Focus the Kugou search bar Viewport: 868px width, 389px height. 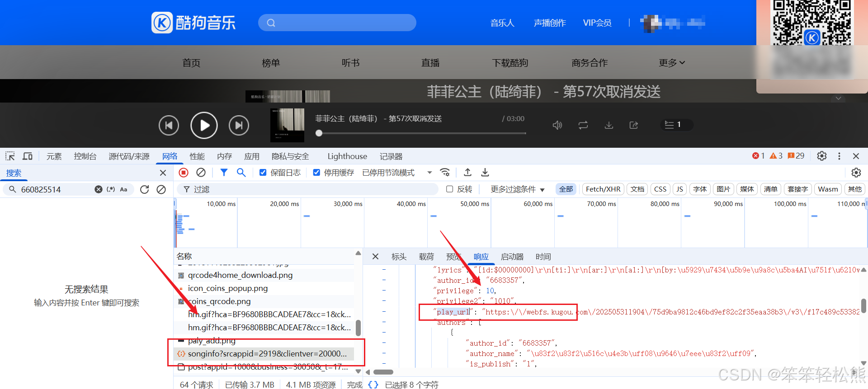point(337,23)
